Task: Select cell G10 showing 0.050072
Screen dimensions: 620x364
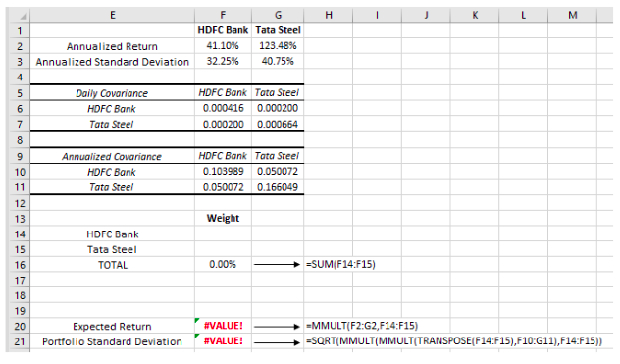Action: (x=278, y=172)
